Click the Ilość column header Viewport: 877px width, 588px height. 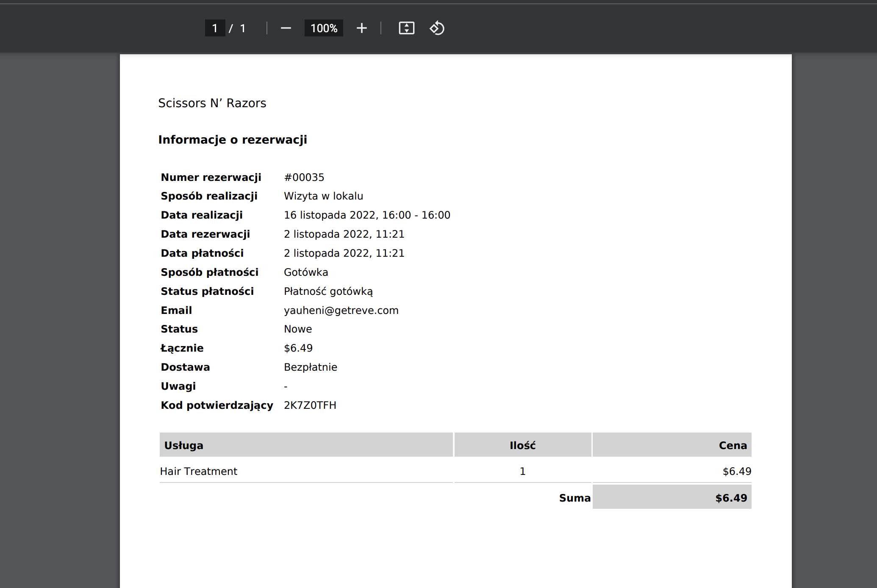(522, 445)
